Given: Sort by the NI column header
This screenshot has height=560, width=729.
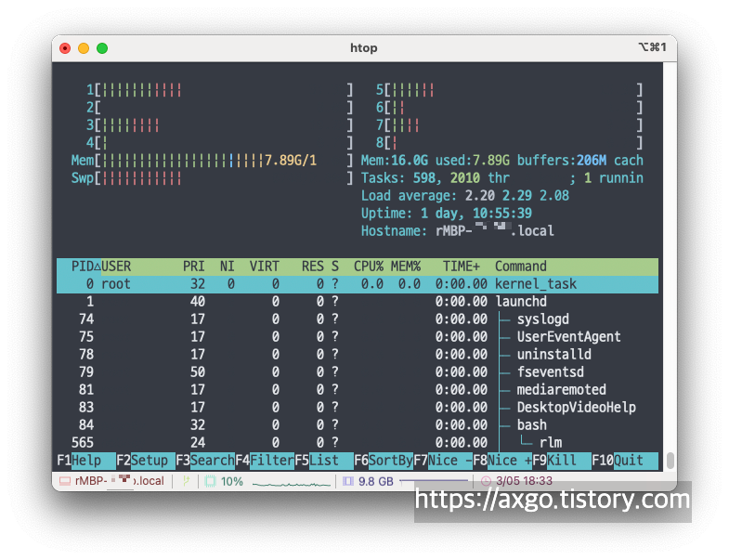Looking at the screenshot, I should click(x=227, y=267).
